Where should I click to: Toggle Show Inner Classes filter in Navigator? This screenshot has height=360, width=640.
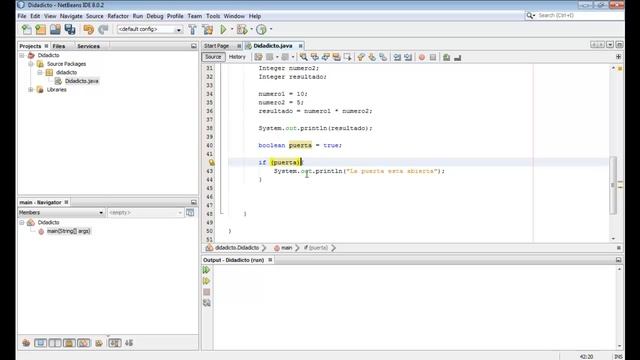pos(84,343)
